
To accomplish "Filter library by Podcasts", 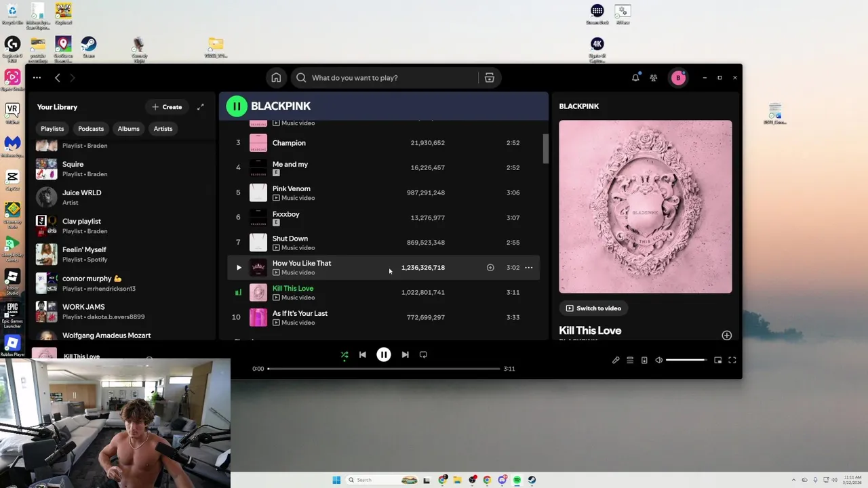I will pos(91,129).
